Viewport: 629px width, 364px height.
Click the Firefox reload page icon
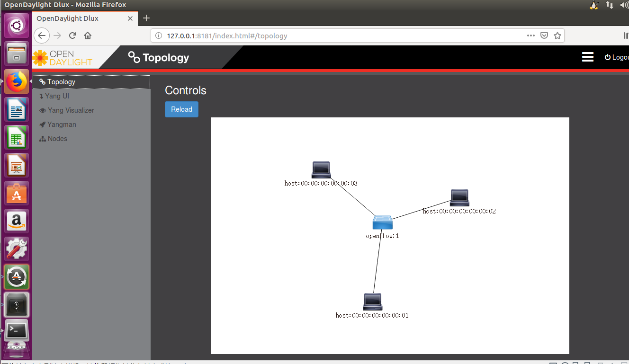[x=72, y=36]
